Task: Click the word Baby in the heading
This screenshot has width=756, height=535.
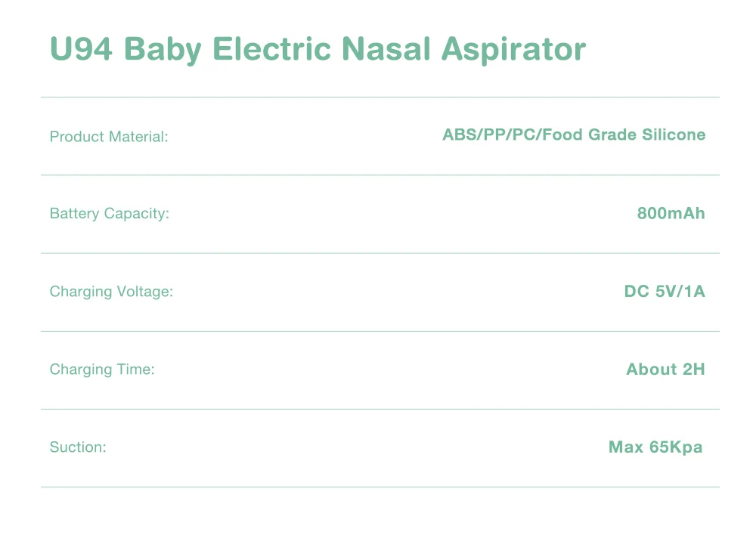Action: click(163, 50)
